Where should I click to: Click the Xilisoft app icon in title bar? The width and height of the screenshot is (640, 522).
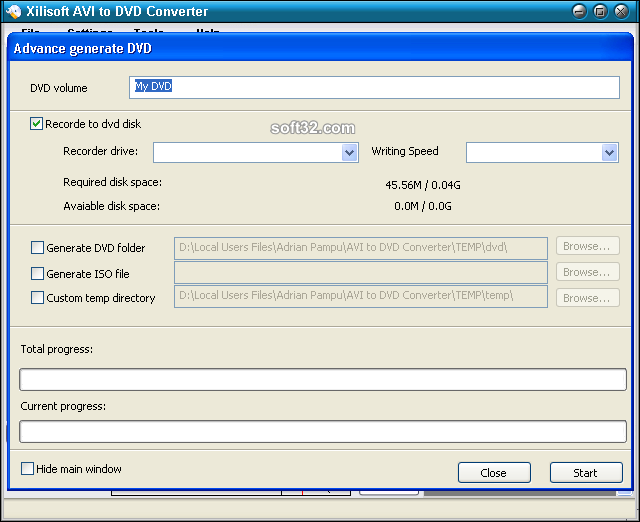pyautogui.click(x=13, y=11)
